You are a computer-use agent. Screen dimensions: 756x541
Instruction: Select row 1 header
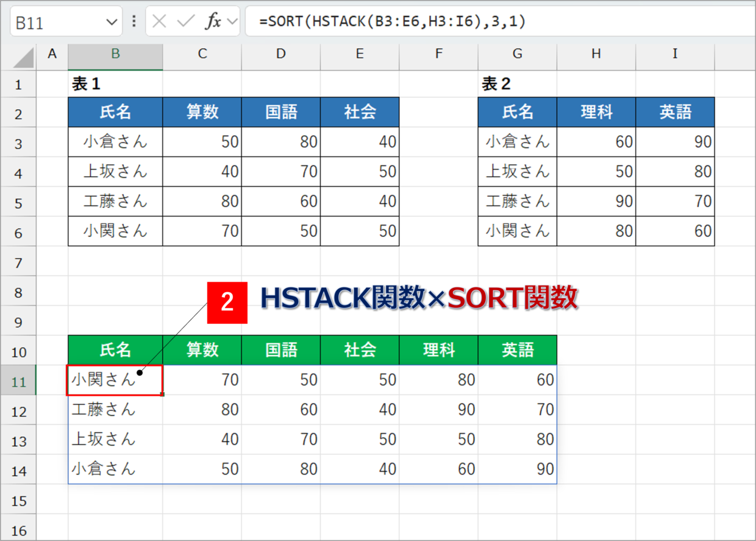click(18, 84)
